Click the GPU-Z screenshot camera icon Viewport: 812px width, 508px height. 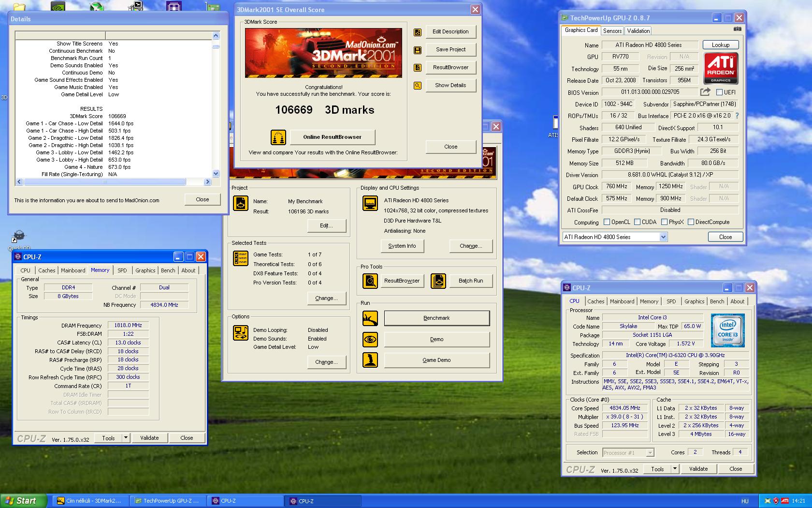point(737,29)
